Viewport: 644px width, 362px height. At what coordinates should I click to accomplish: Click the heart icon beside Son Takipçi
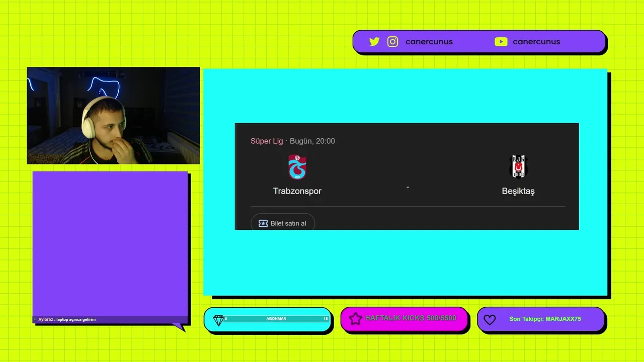(x=490, y=319)
